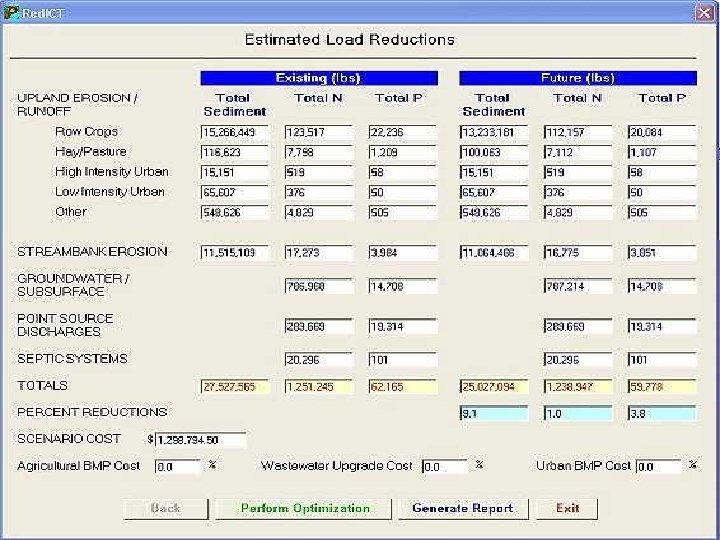Select Streambank Erosion future sediment field
The image size is (720, 540).
coord(493,252)
